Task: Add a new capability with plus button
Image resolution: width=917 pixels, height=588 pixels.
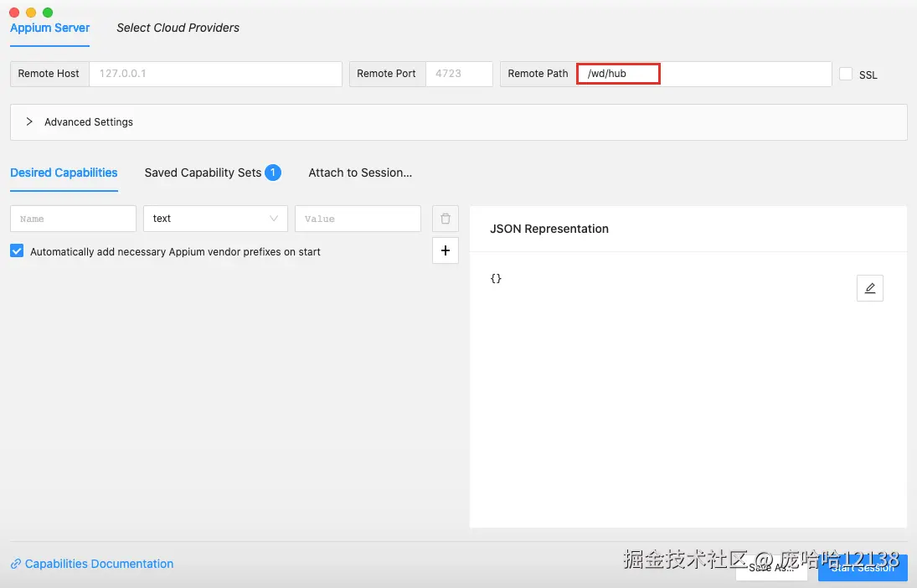Action: [x=445, y=250]
